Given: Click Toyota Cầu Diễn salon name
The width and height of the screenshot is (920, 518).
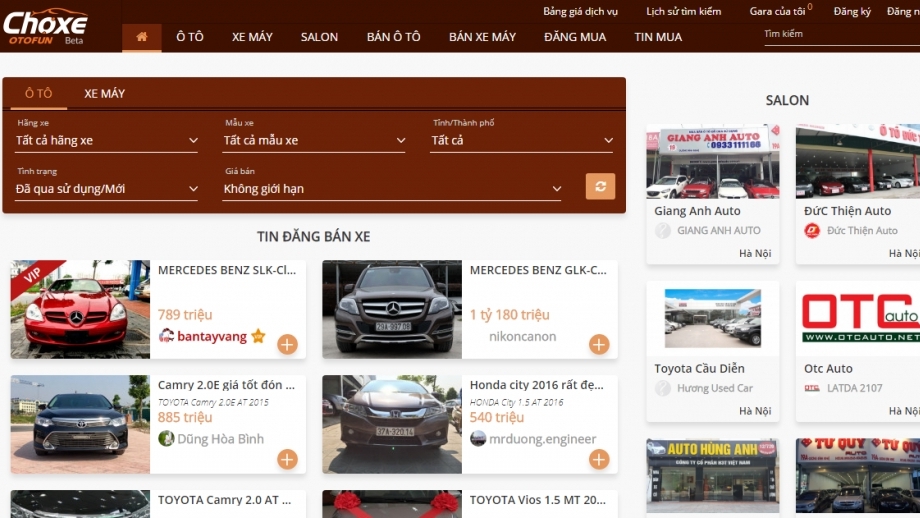Looking at the screenshot, I should coord(699,368).
